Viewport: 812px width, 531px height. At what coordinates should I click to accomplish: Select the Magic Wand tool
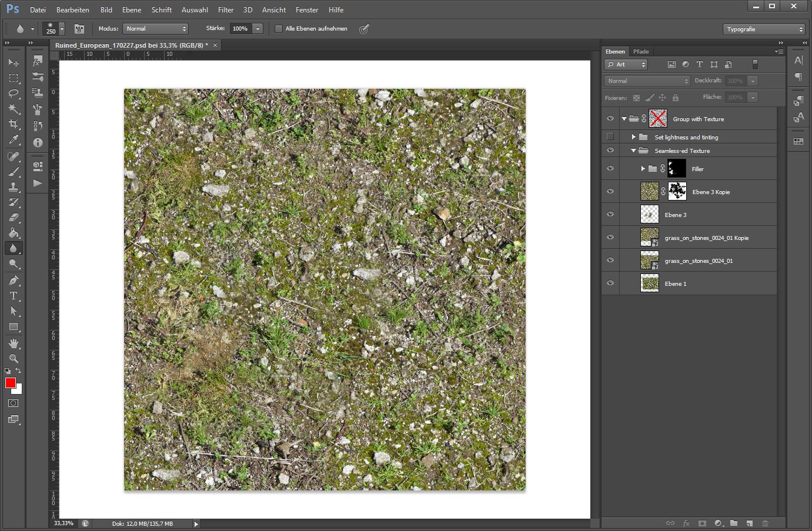pyautogui.click(x=14, y=109)
